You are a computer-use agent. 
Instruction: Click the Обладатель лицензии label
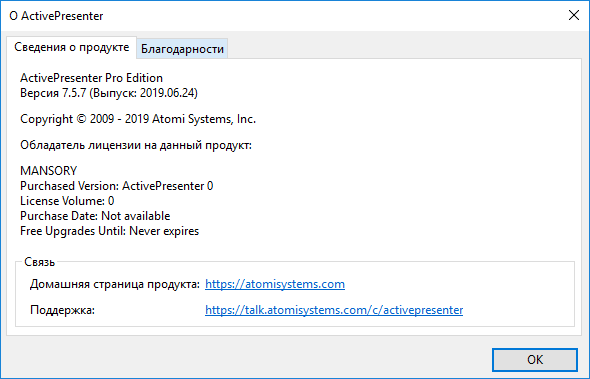(136, 145)
